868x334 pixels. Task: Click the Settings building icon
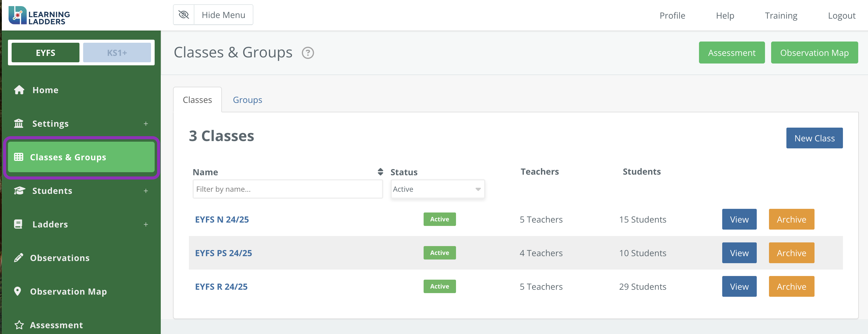pyautogui.click(x=19, y=124)
